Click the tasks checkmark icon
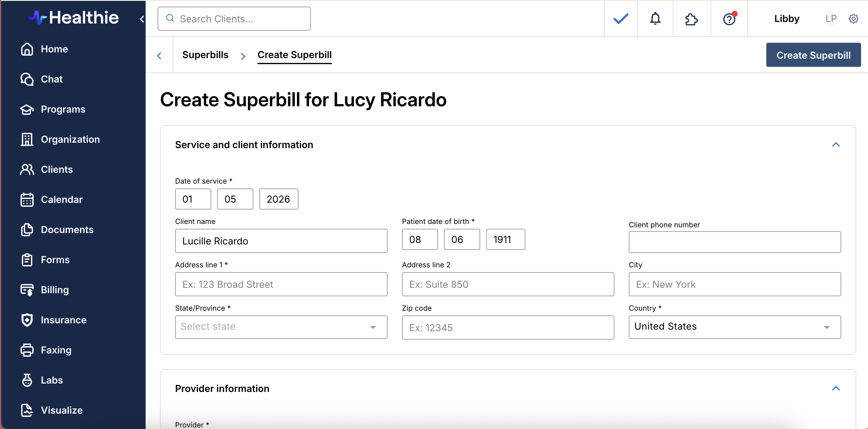This screenshot has height=429, width=868. click(621, 19)
